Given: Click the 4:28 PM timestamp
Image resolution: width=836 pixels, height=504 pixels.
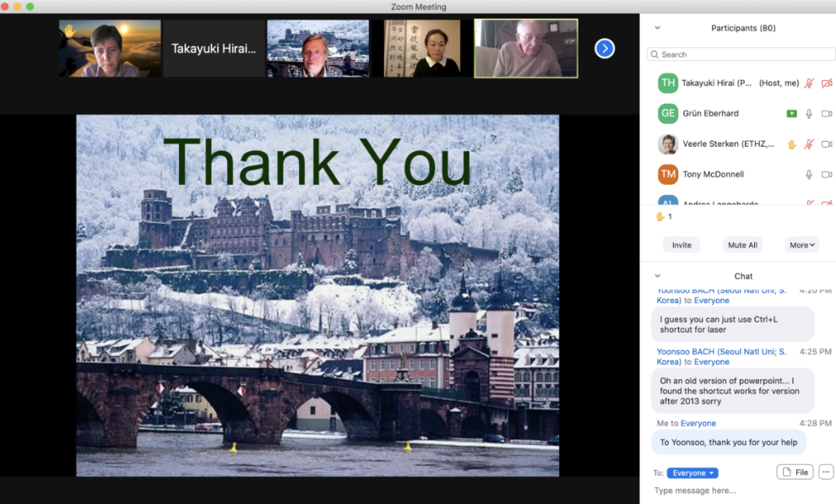Looking at the screenshot, I should (x=815, y=424).
